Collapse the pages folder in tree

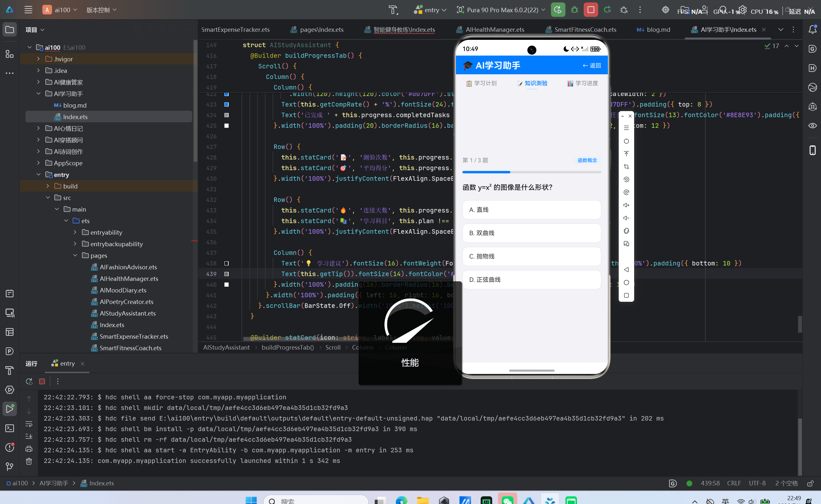[x=75, y=255]
